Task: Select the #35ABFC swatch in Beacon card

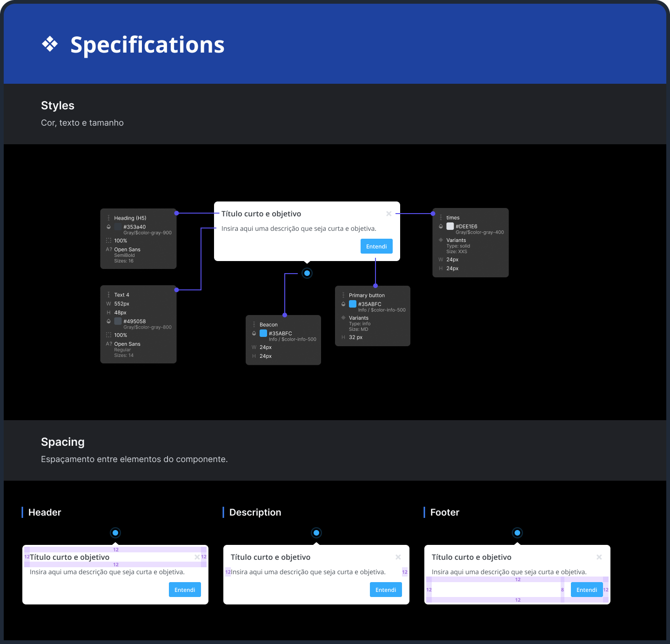Action: coord(263,333)
